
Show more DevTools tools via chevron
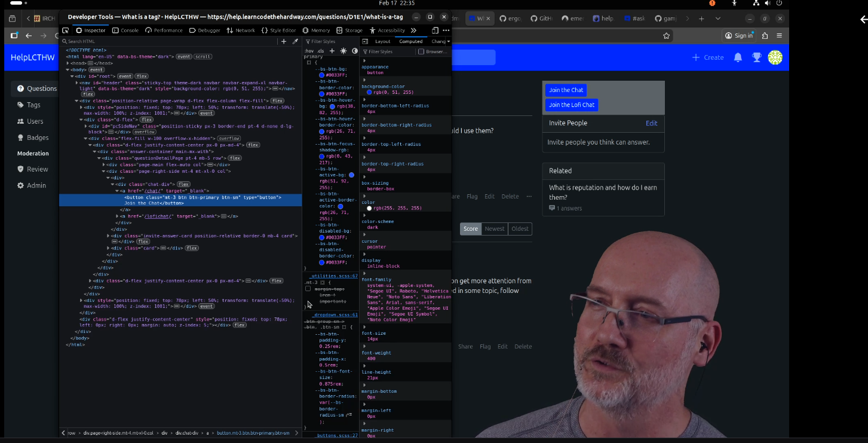pyautogui.click(x=413, y=30)
